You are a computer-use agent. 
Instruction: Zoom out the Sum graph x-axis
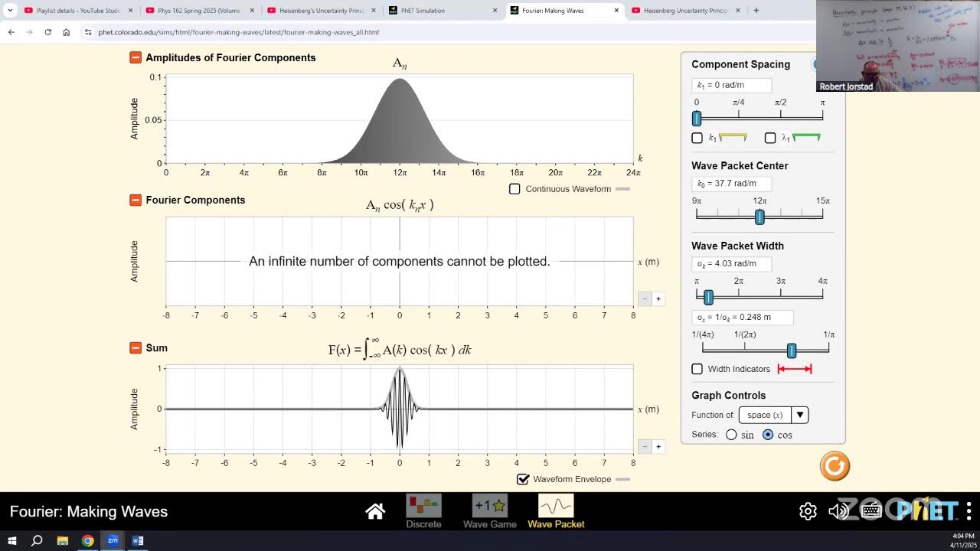point(645,446)
